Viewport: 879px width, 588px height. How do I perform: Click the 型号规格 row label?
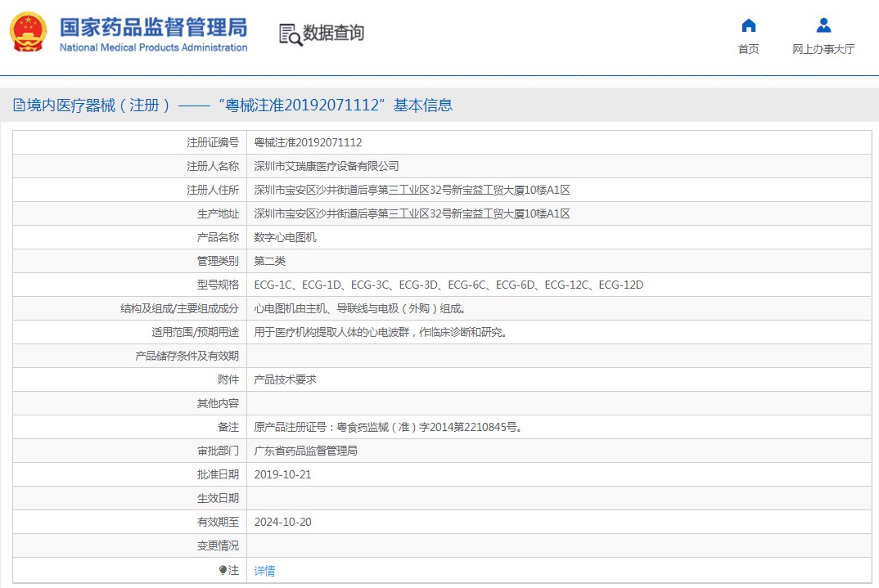[x=218, y=285]
